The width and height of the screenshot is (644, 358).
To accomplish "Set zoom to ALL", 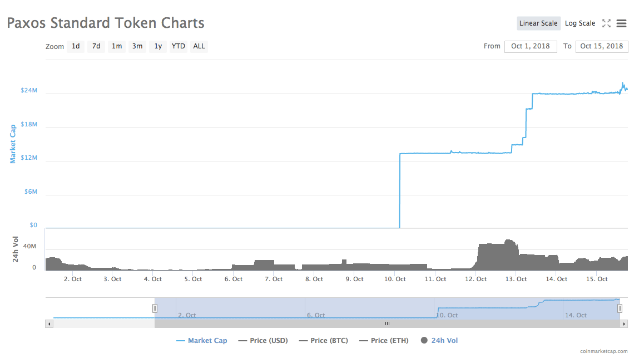I will (x=199, y=46).
